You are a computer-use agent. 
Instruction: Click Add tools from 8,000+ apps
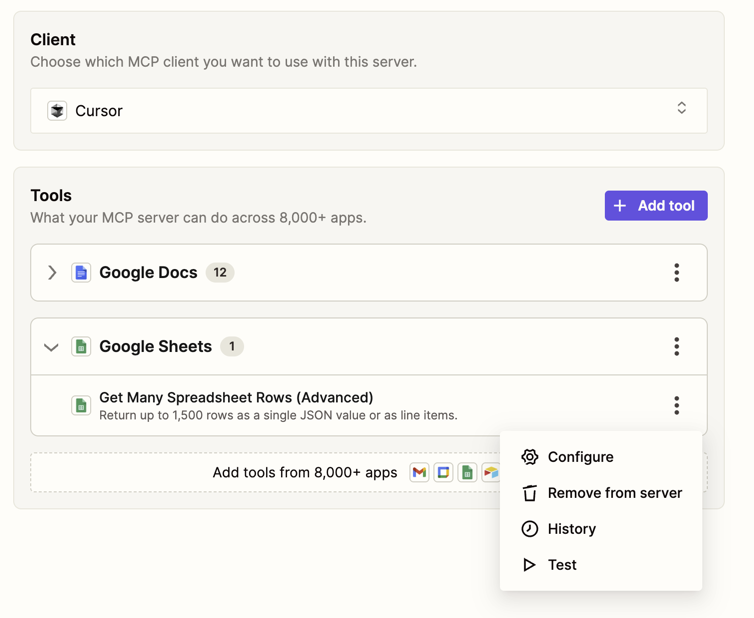coord(305,473)
